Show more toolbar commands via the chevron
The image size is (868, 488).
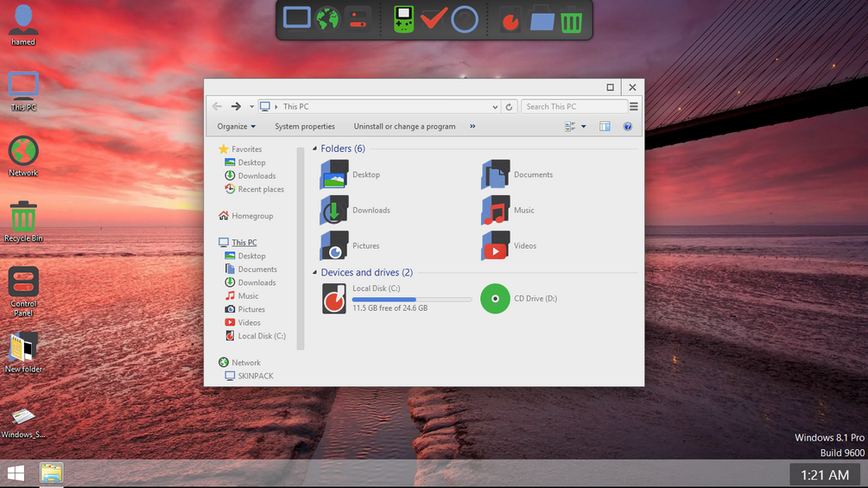click(472, 126)
